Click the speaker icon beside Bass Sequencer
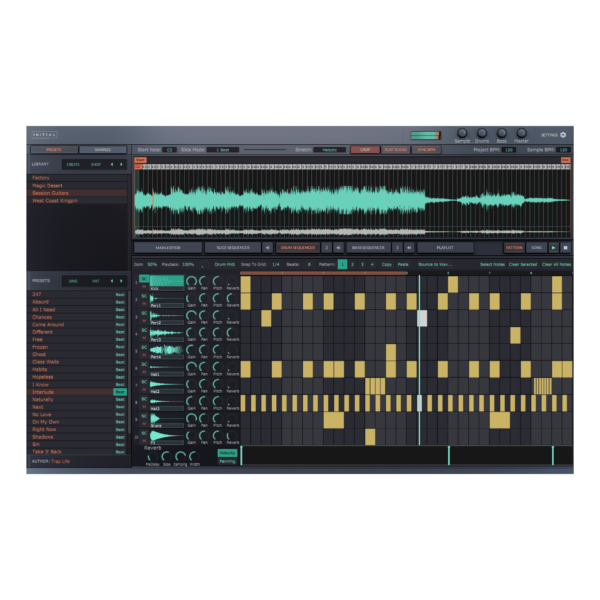 tap(408, 247)
